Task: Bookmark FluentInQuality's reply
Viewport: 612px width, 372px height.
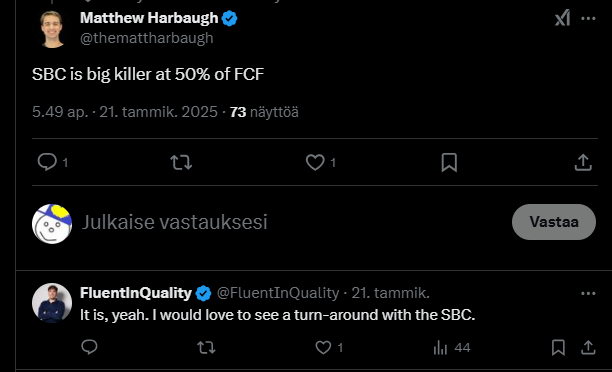Action: 558,347
